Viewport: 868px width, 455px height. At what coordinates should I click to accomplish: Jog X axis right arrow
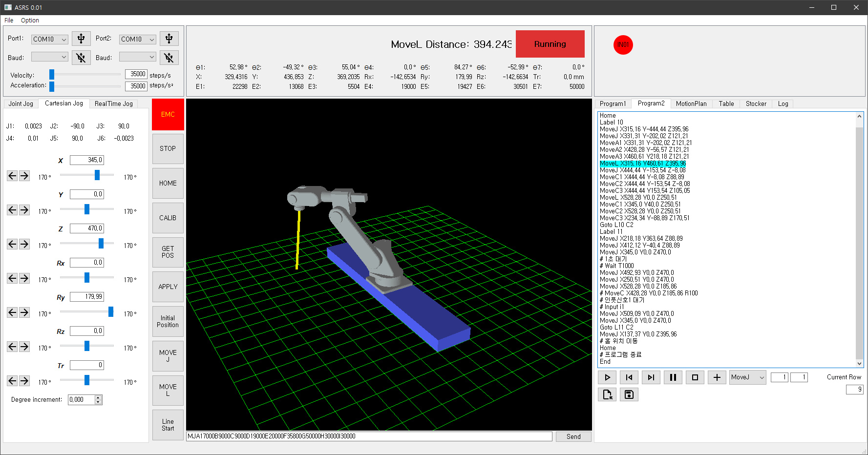pos(24,176)
